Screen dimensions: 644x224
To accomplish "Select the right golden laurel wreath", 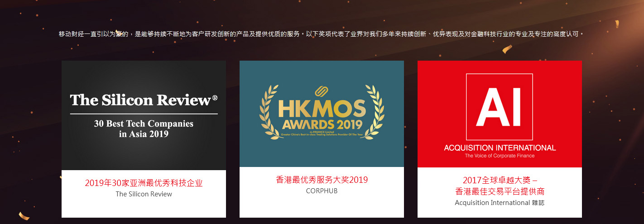I will coord(371,112).
